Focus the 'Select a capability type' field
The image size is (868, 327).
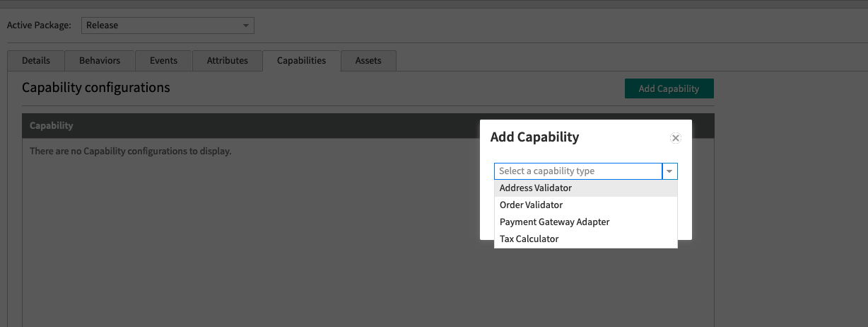tap(578, 171)
